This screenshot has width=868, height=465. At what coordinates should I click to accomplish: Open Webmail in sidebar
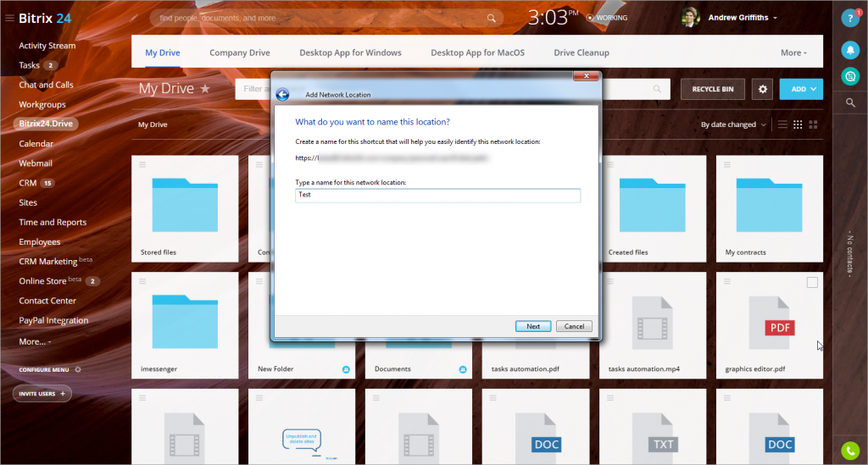(x=36, y=163)
